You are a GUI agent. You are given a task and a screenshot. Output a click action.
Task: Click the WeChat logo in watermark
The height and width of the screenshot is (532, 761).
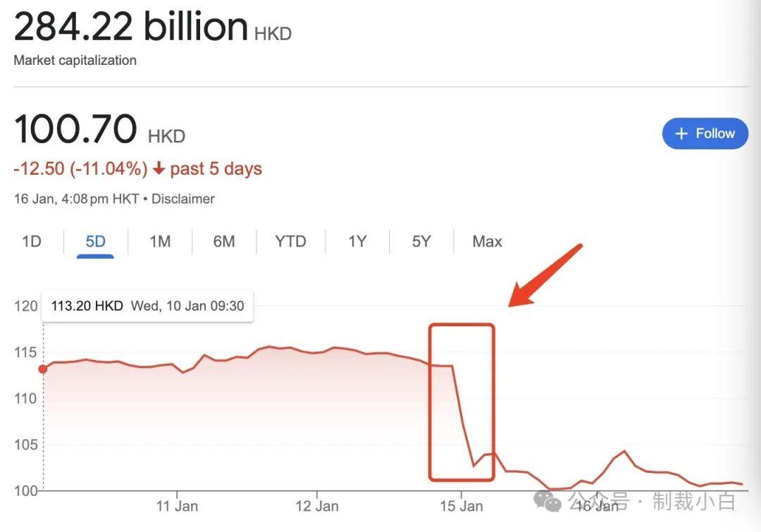[x=547, y=501]
